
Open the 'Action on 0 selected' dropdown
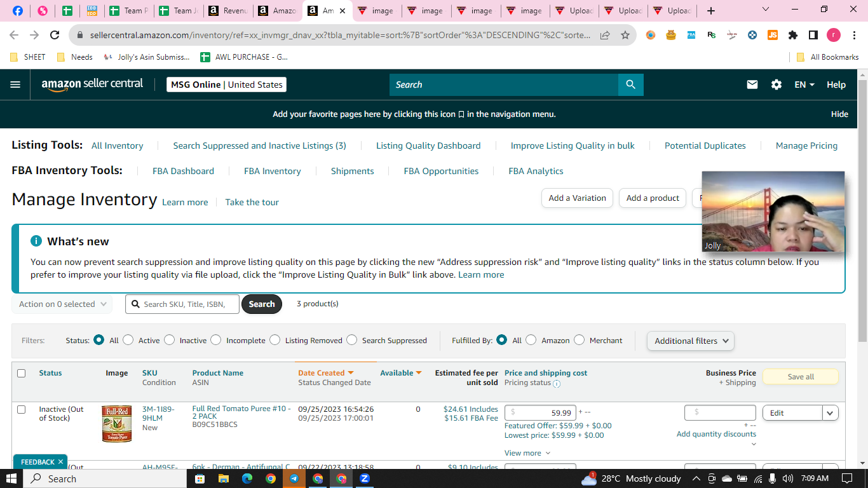pyautogui.click(x=62, y=304)
